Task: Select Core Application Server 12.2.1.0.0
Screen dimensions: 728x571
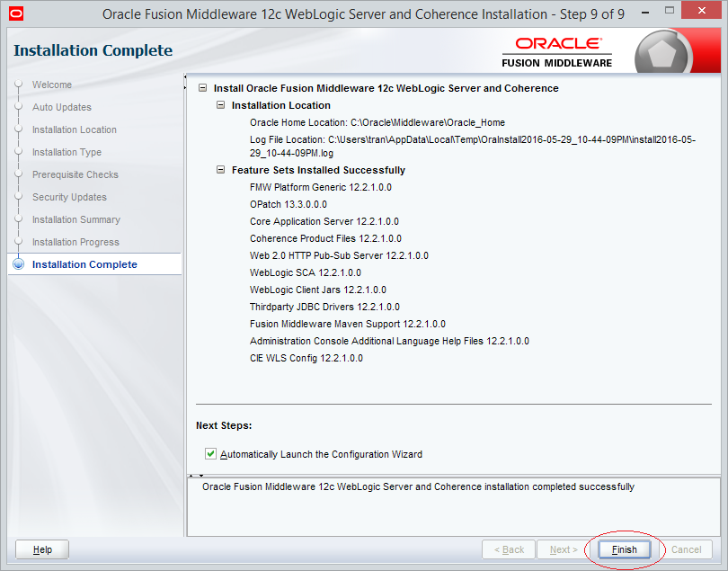Action: (x=324, y=221)
